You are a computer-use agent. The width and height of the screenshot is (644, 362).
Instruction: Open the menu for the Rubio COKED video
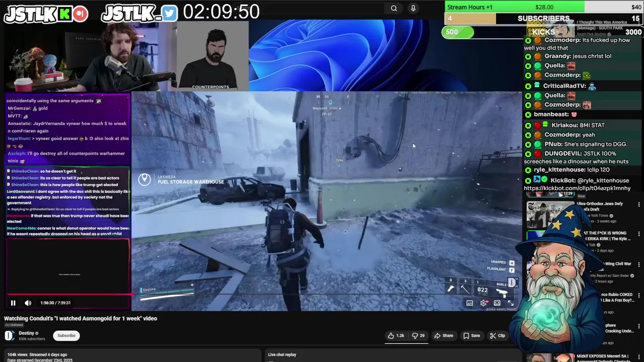coord(639,295)
